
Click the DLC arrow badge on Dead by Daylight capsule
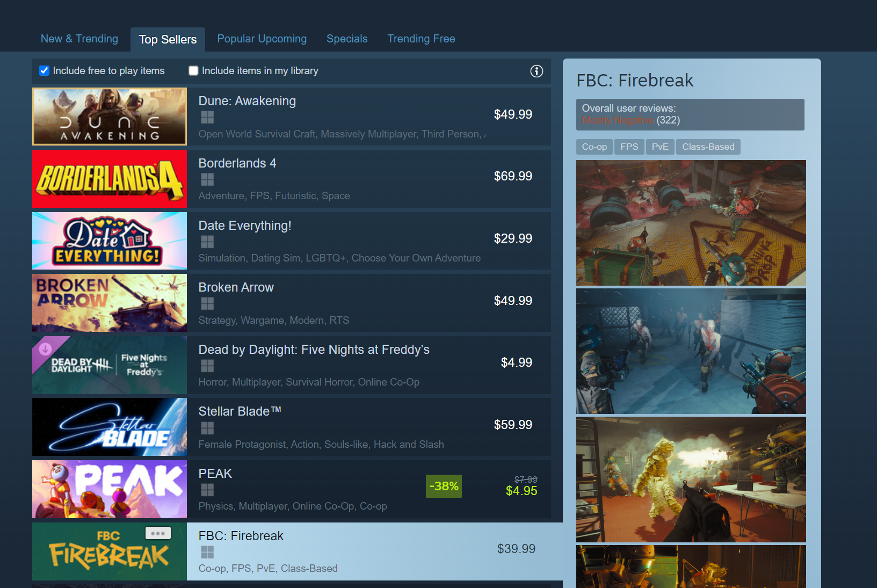tap(45, 349)
